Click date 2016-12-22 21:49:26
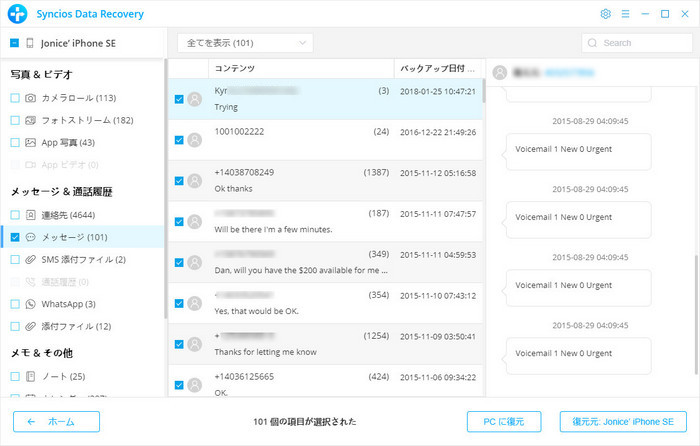700x446 pixels. pos(438,132)
